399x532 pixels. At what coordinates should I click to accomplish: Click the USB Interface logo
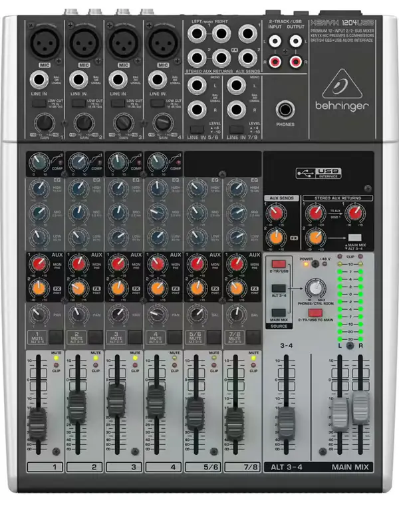[x=319, y=173]
